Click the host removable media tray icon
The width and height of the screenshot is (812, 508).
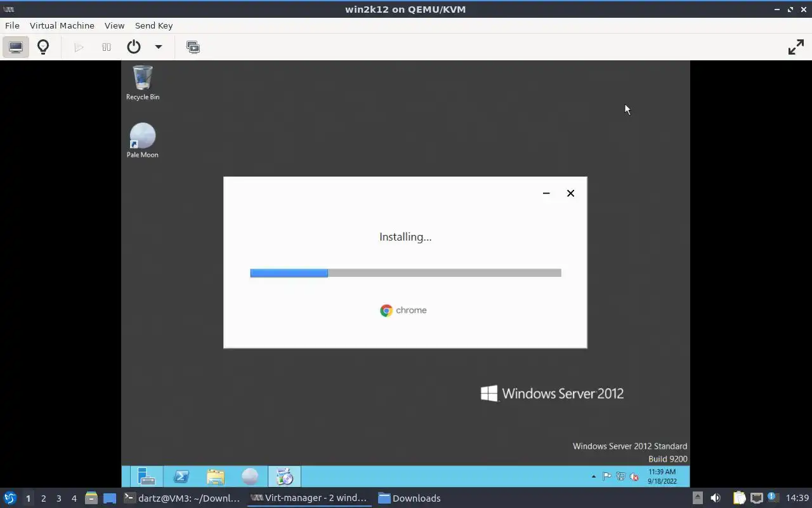697,498
